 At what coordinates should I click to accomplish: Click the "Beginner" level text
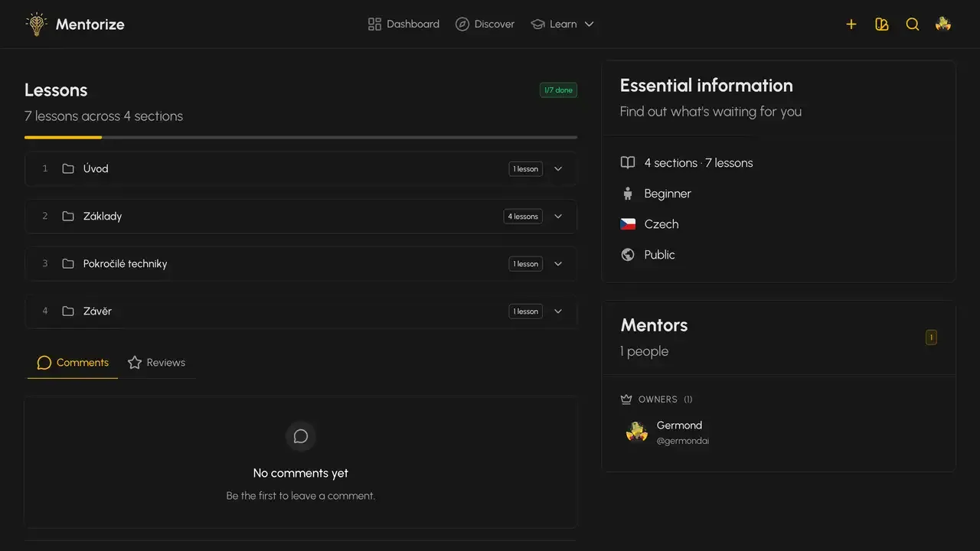coord(668,193)
